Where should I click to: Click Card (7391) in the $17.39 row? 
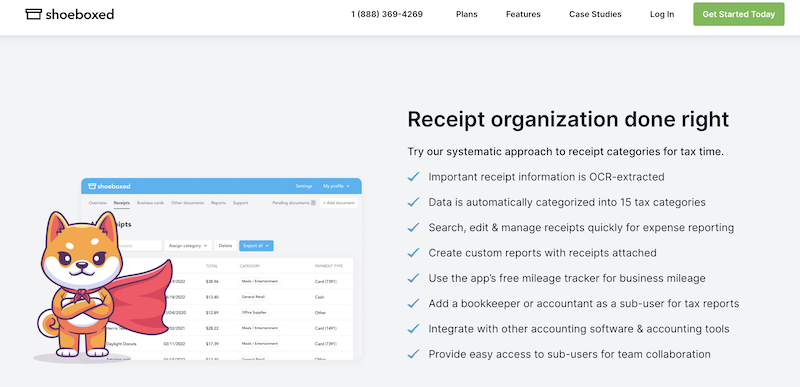326,344
